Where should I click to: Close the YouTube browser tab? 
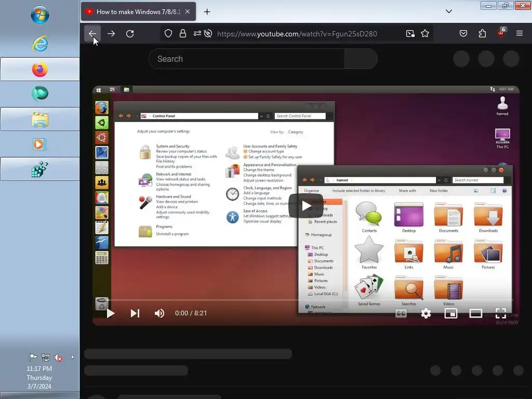click(x=188, y=11)
